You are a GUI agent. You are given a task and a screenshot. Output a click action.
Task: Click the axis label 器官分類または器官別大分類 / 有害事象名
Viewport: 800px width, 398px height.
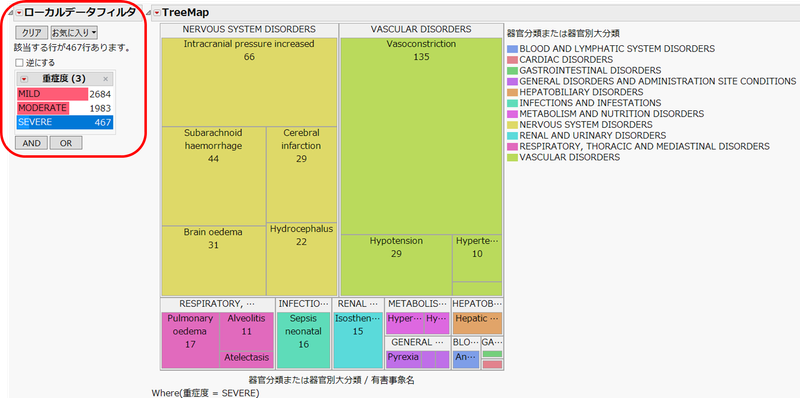[332, 381]
